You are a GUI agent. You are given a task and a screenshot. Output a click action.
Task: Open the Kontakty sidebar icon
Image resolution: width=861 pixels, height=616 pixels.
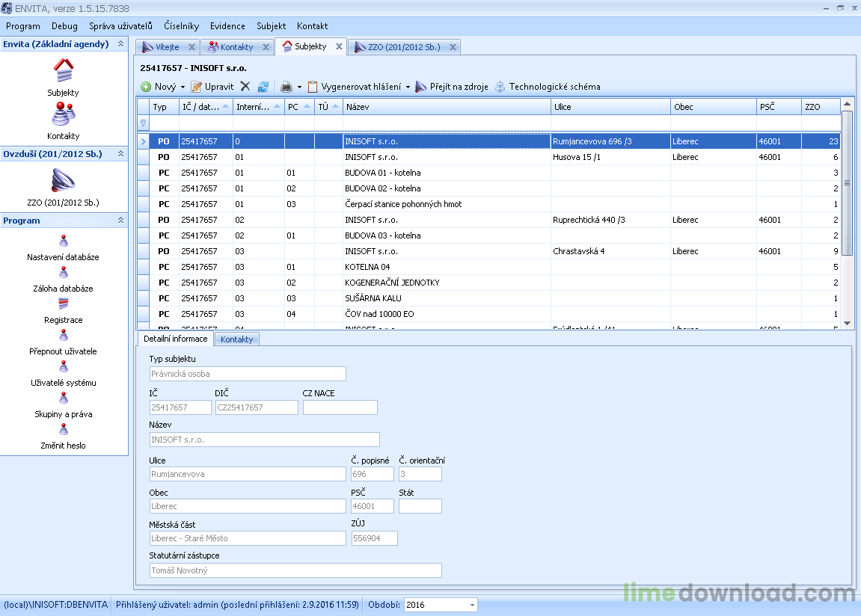tap(63, 114)
